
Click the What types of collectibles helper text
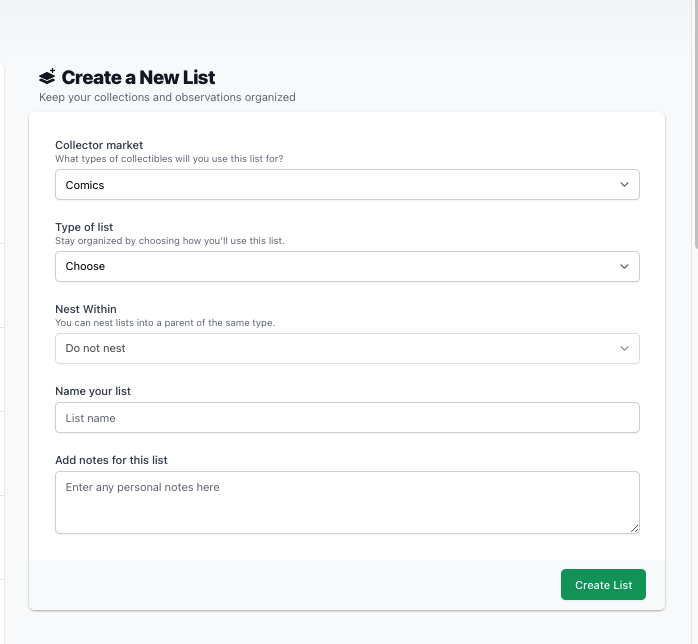tap(169, 159)
